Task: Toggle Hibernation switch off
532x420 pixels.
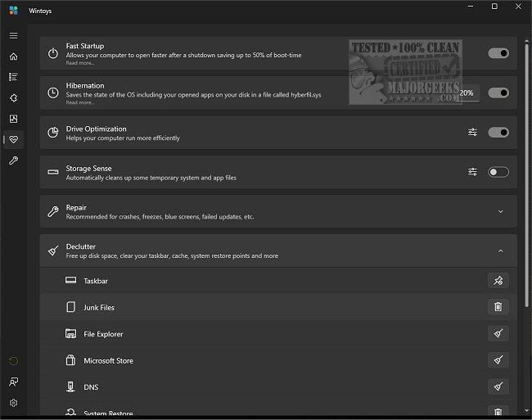Action: tap(498, 93)
